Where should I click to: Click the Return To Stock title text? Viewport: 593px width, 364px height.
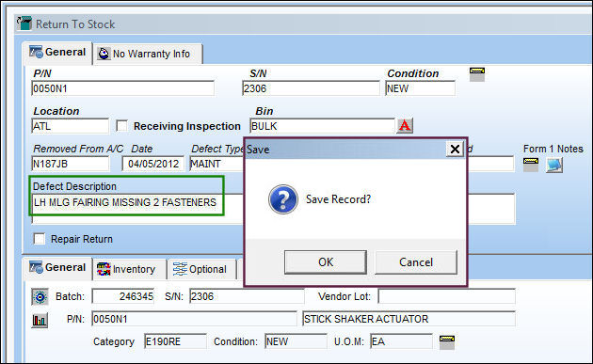pyautogui.click(x=75, y=24)
